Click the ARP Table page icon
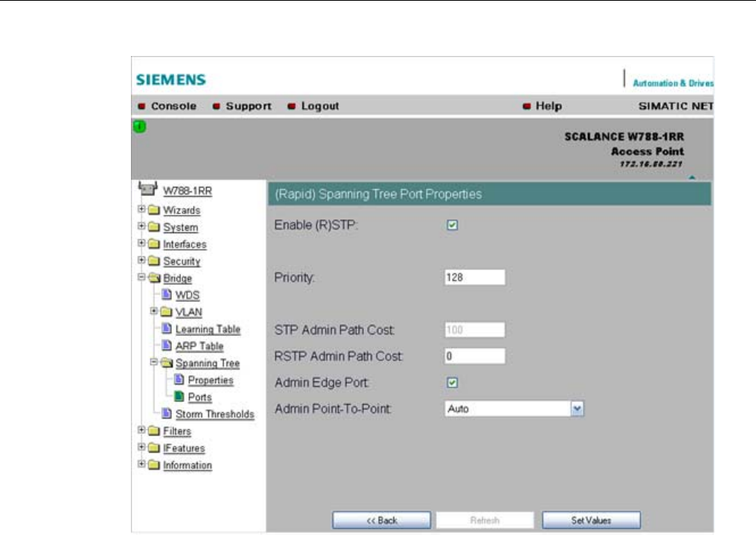 point(166,346)
